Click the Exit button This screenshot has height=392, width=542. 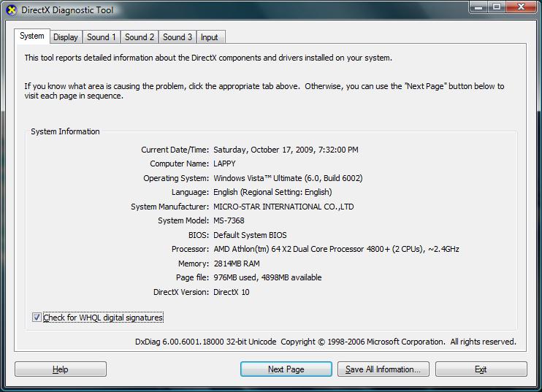481,369
